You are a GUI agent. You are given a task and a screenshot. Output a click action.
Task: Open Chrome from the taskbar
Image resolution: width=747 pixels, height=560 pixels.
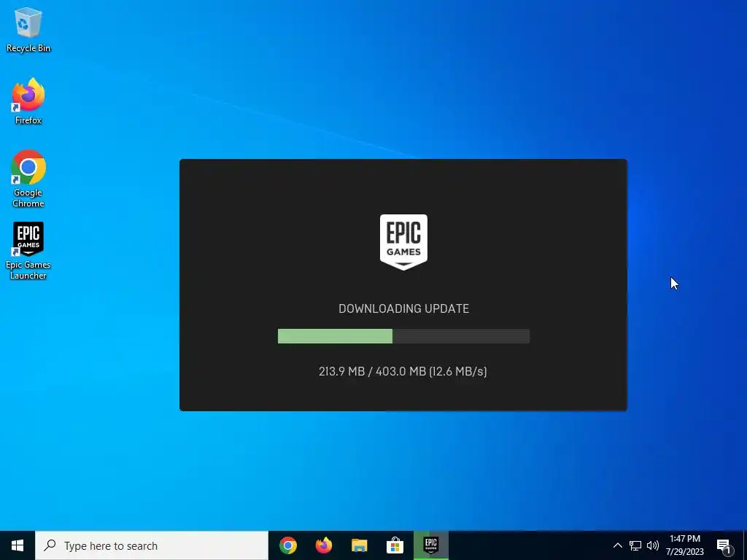pos(288,545)
